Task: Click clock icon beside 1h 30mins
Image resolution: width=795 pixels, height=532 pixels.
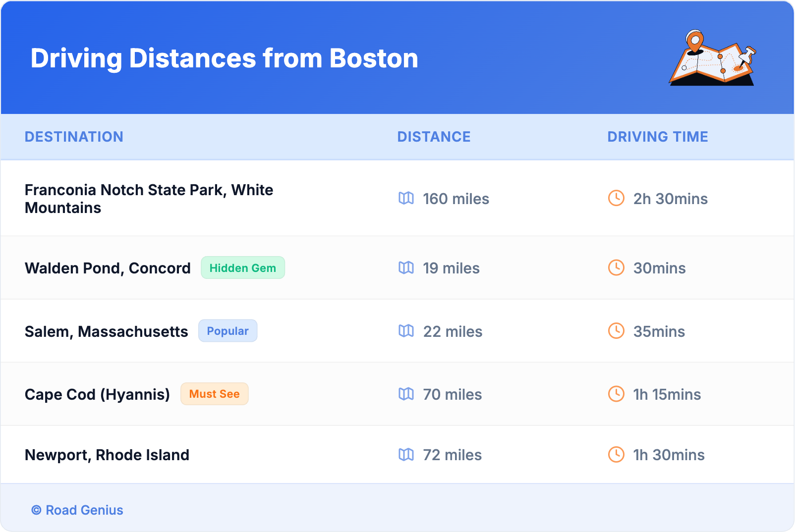Action: (616, 454)
